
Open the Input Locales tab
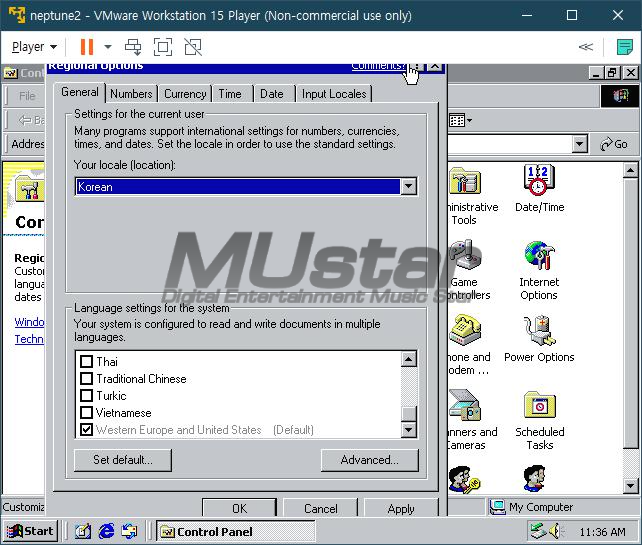(334, 94)
